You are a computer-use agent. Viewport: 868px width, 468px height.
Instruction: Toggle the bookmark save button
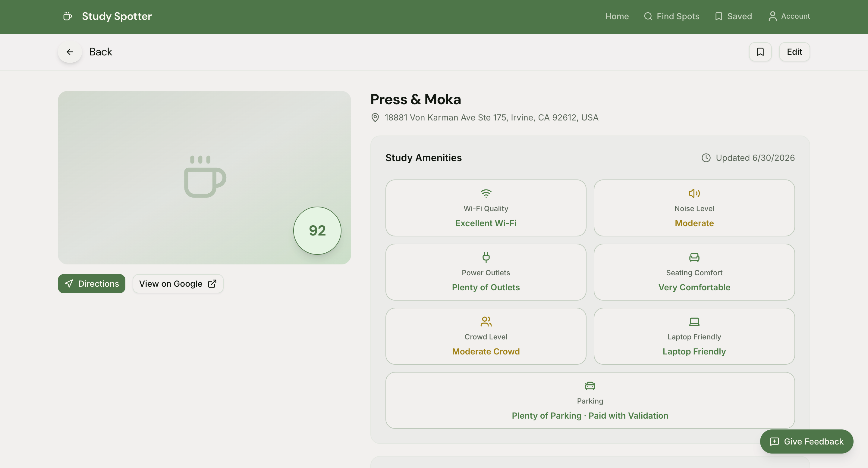click(x=760, y=52)
